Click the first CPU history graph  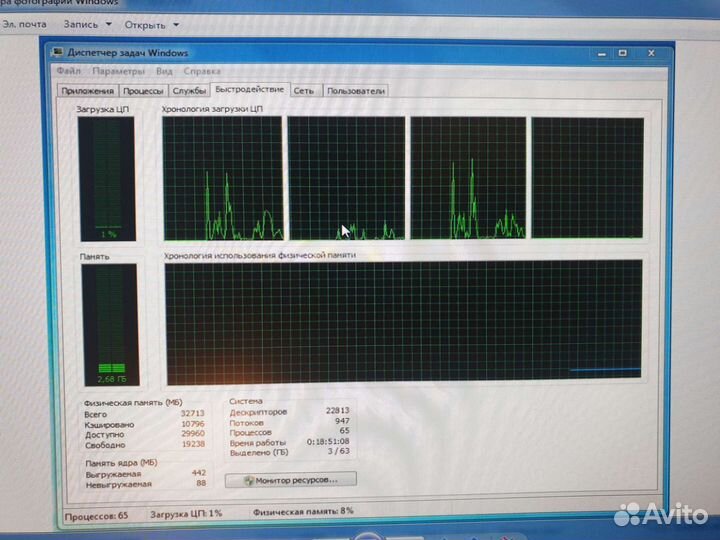(223, 178)
